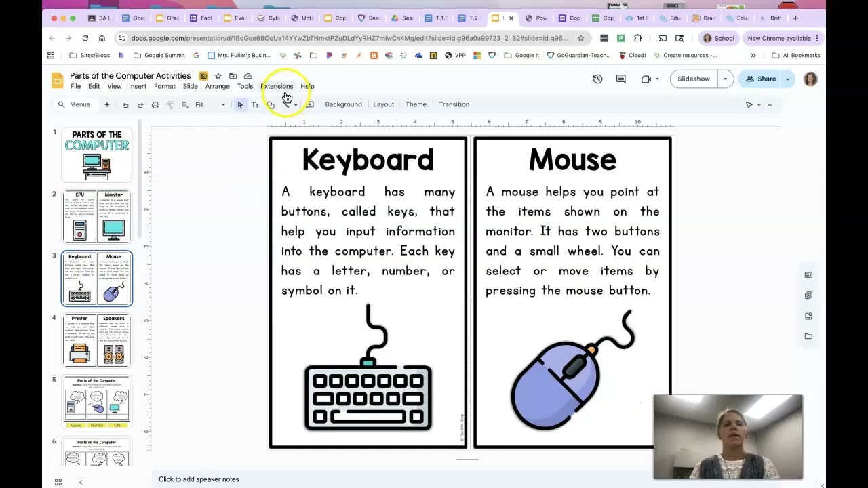
Task: Expand the line tool dropdown arrow
Action: click(x=296, y=104)
